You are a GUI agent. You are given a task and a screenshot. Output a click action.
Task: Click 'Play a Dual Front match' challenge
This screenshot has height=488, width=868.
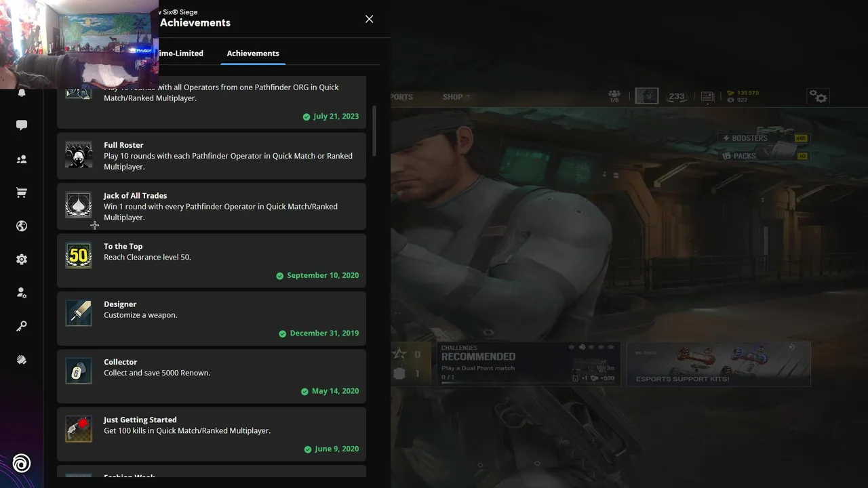click(x=478, y=368)
